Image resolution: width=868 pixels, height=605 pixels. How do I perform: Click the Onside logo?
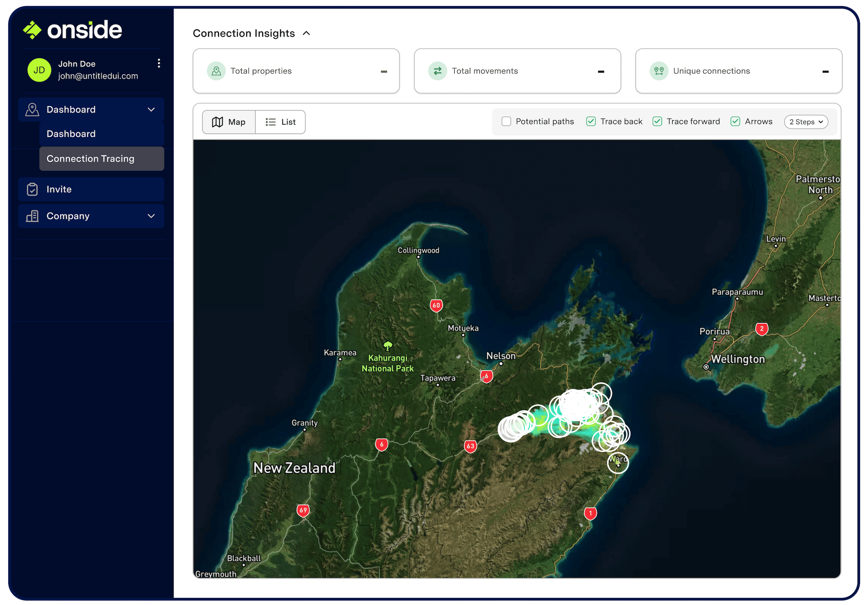pos(72,30)
